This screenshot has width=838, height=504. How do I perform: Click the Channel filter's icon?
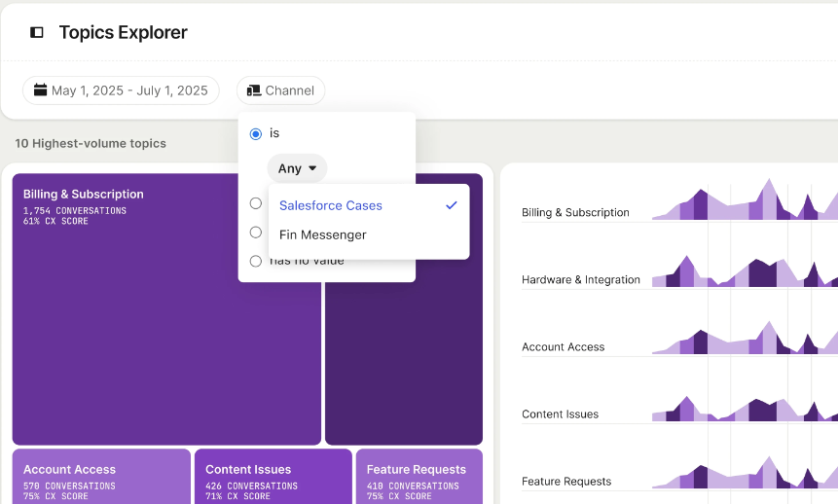click(x=253, y=90)
